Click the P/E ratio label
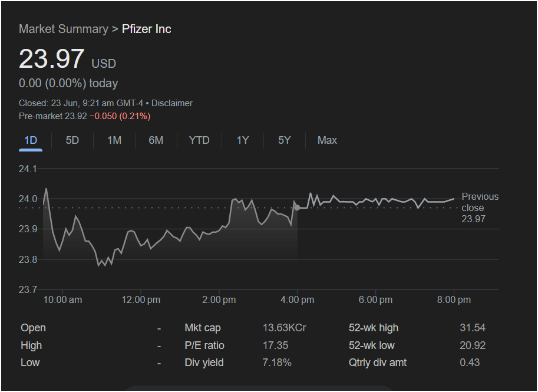The width and height of the screenshot is (538, 392). click(204, 345)
